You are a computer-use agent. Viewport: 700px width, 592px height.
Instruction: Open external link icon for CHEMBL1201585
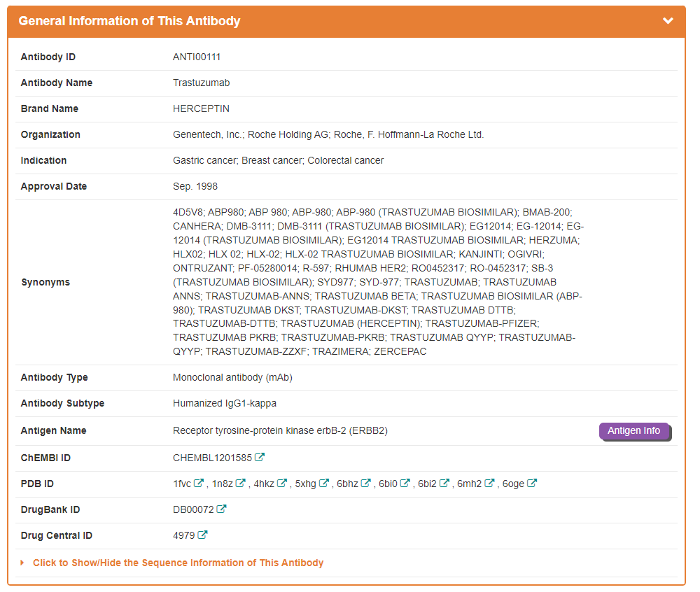pyautogui.click(x=260, y=458)
